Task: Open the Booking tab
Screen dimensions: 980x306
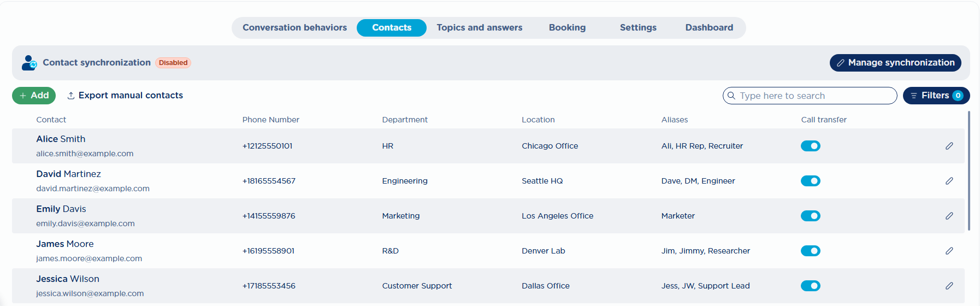Action: tap(567, 28)
